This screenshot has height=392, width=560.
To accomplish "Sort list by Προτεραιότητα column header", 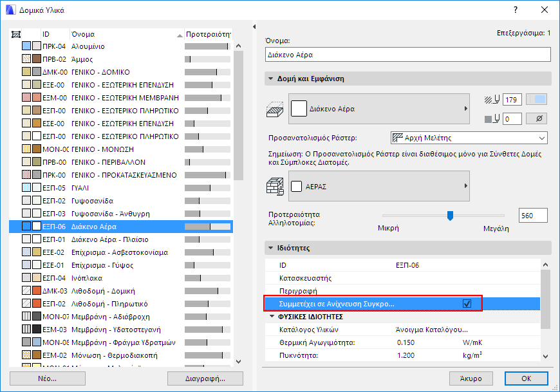I will [x=208, y=34].
